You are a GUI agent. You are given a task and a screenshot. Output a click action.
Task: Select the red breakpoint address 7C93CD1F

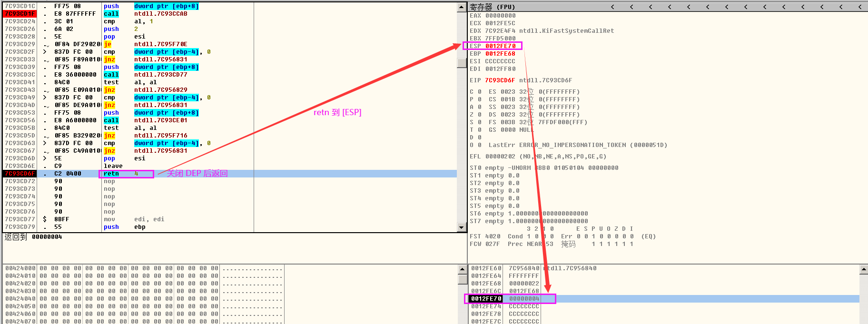coord(20,14)
